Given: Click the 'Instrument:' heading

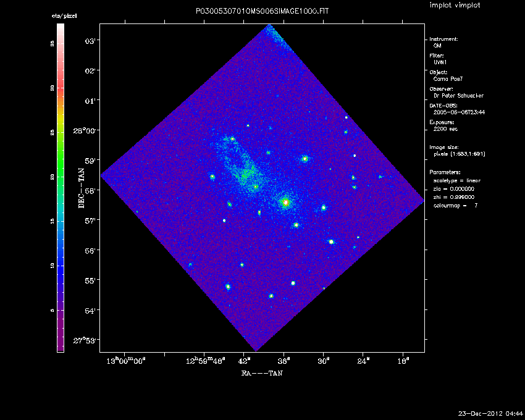Looking at the screenshot, I should pyautogui.click(x=443, y=39).
